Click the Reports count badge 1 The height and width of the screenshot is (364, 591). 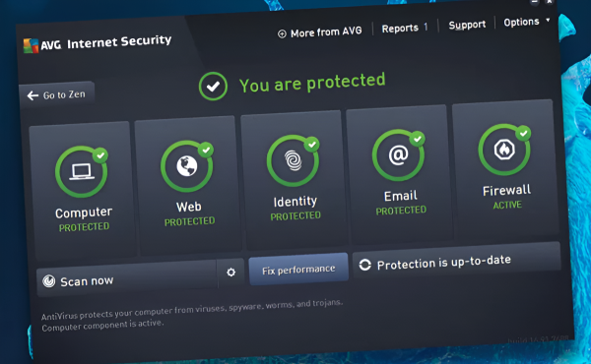426,27
